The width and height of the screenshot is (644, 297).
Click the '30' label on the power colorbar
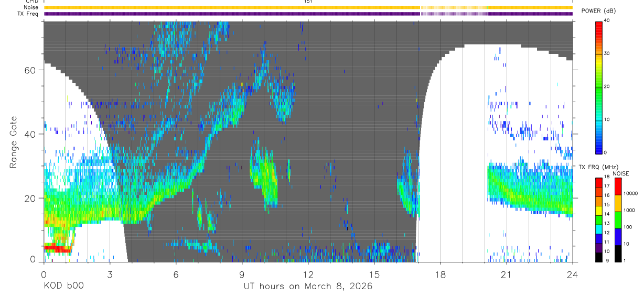pos(607,53)
